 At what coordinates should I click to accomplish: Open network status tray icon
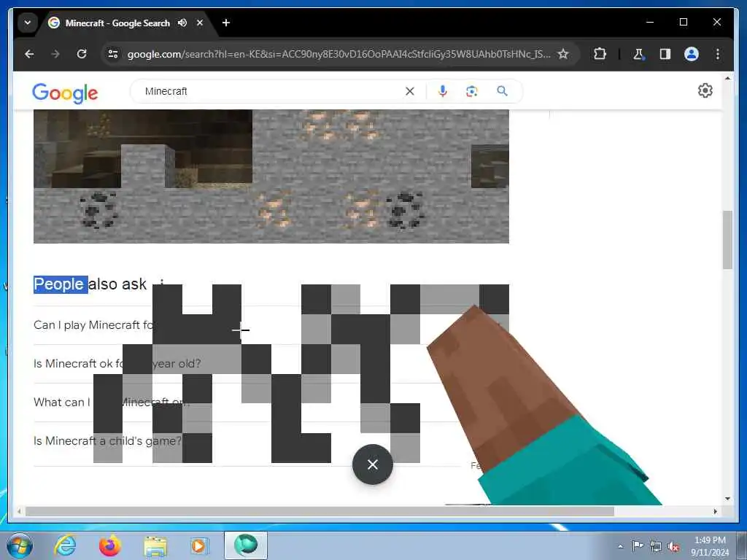(656, 546)
